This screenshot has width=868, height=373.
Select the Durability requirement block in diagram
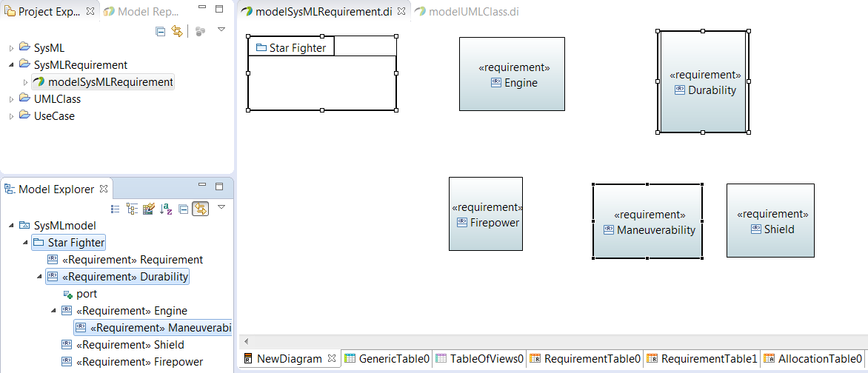tap(704, 82)
